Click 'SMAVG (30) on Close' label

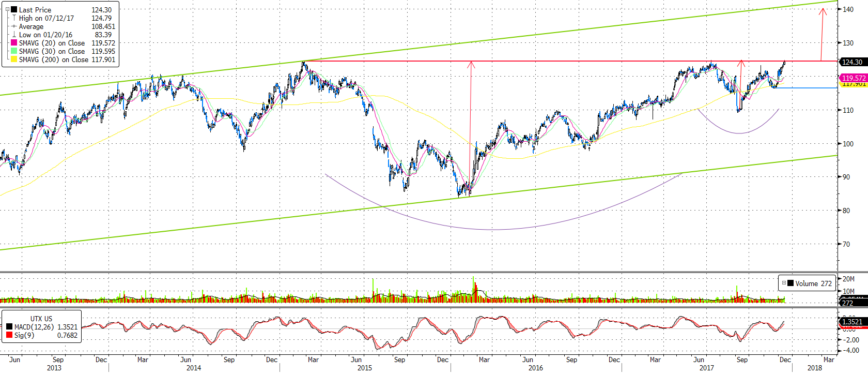52,51
